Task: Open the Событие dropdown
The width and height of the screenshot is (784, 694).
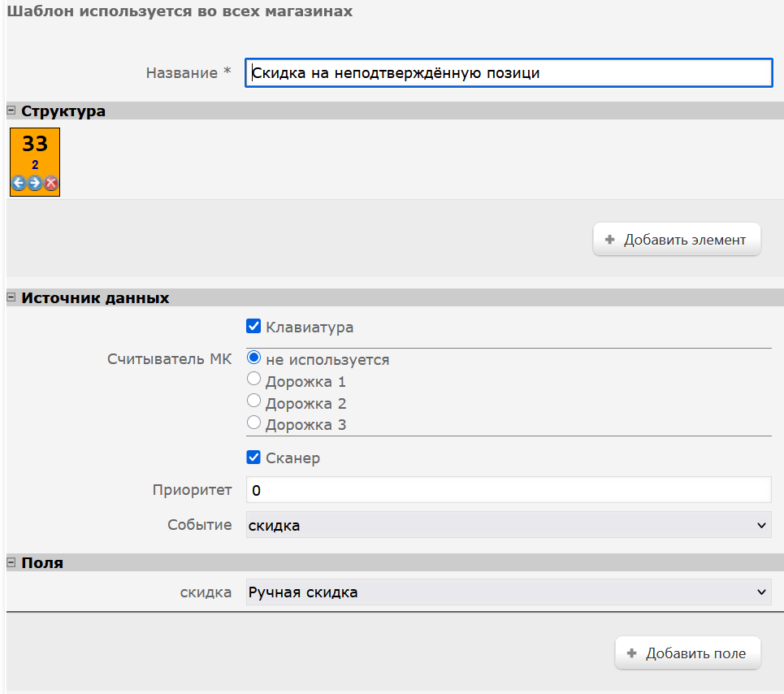Action: (x=508, y=525)
